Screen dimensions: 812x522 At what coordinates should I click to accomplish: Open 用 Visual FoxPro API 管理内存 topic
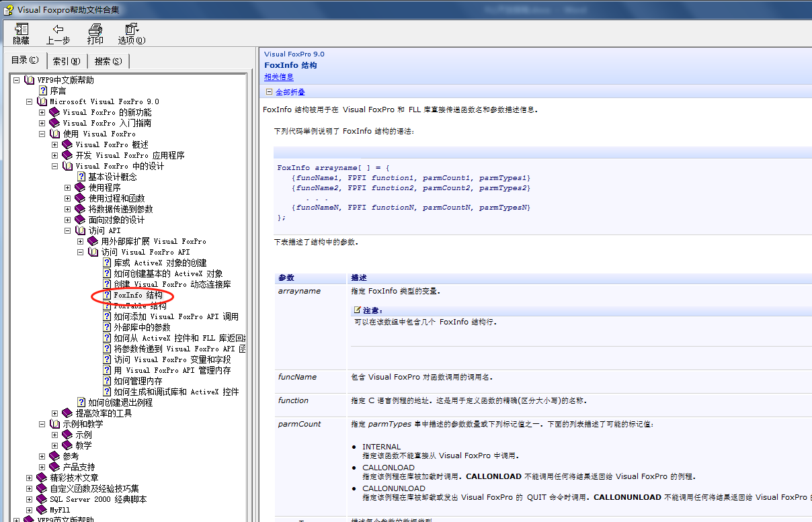(172, 370)
